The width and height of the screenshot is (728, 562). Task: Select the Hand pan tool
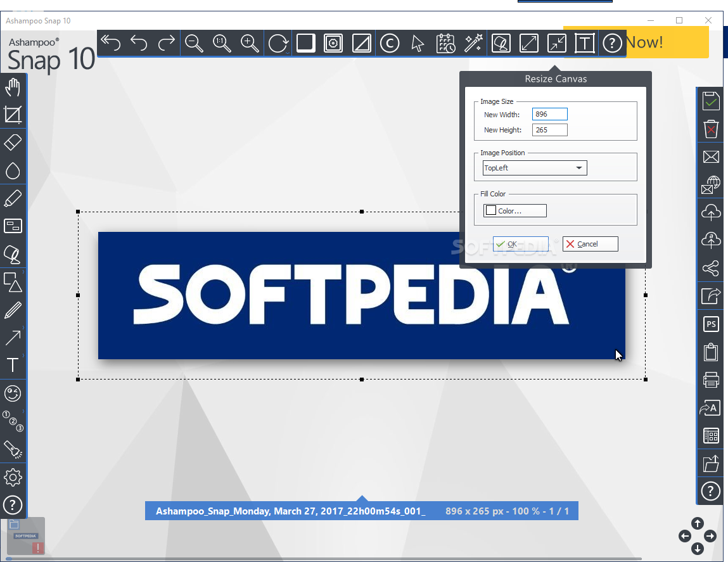click(13, 87)
